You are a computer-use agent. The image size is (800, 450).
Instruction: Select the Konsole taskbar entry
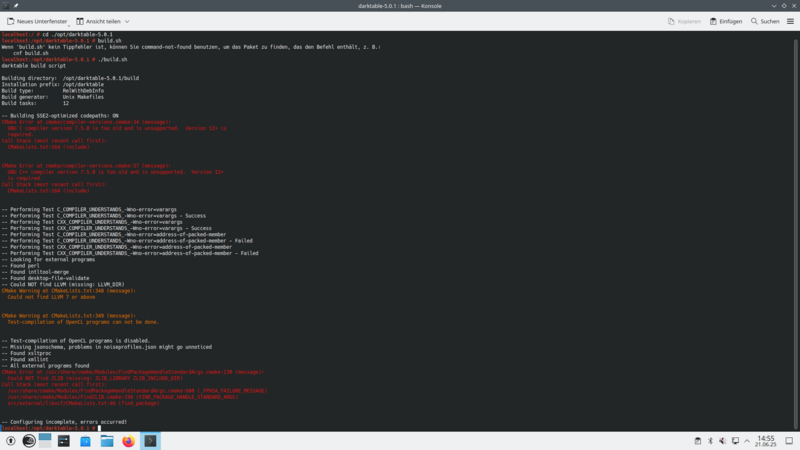[150, 441]
